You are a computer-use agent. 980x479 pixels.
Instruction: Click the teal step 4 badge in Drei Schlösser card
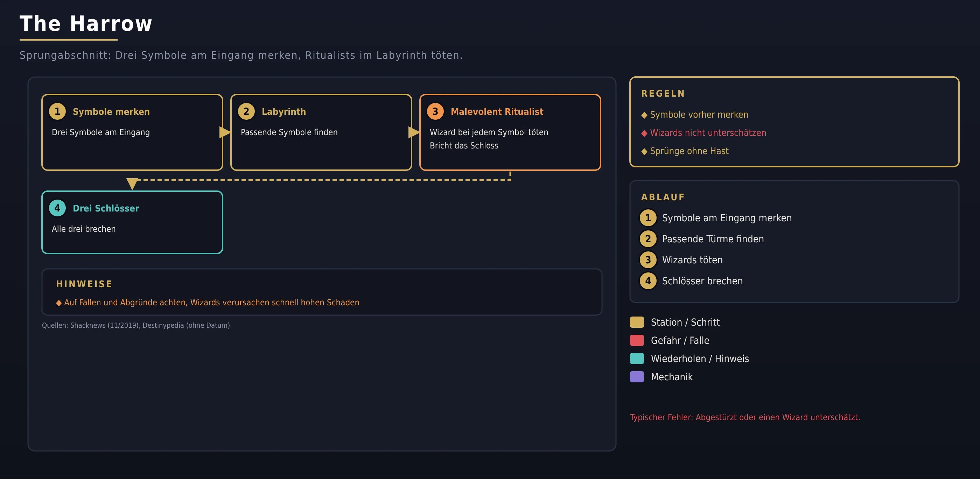[x=57, y=208]
